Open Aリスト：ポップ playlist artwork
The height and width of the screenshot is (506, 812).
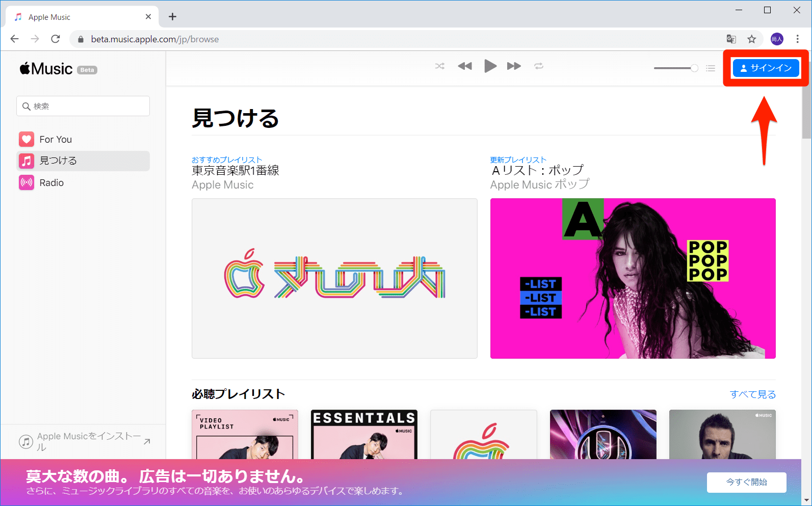coord(633,278)
